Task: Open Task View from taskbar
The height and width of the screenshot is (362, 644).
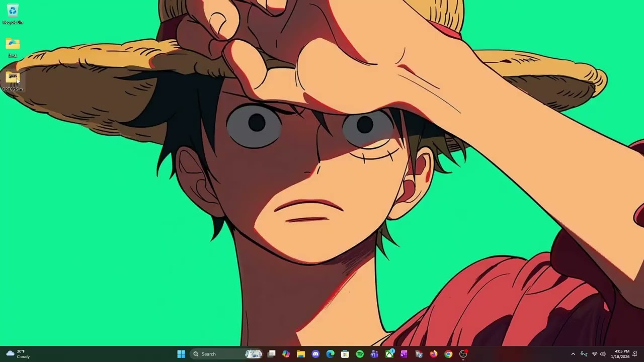Action: [272, 354]
